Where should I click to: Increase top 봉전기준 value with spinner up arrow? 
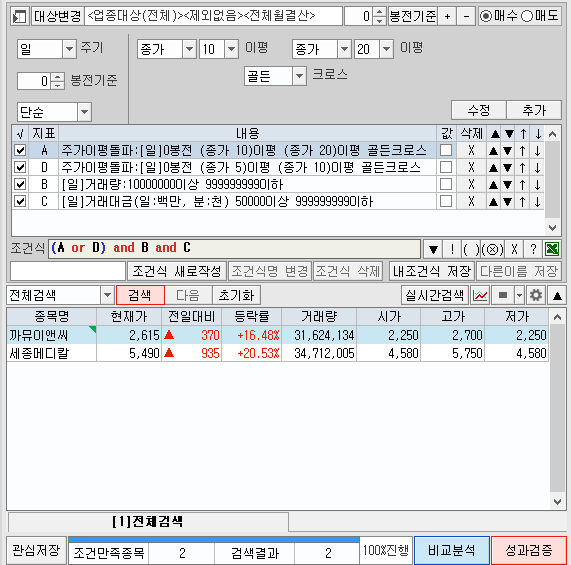coord(379,12)
